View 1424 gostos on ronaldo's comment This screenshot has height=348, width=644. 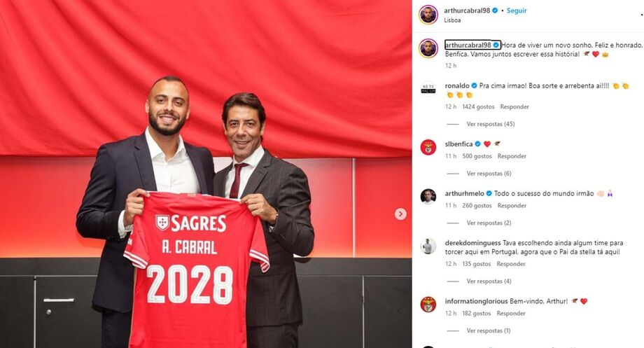click(478, 106)
